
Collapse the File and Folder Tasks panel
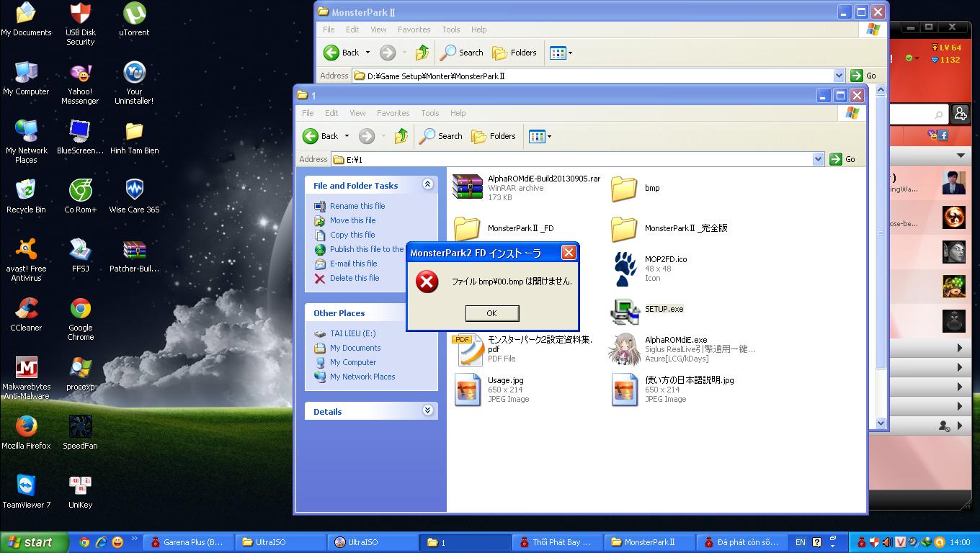tap(427, 185)
